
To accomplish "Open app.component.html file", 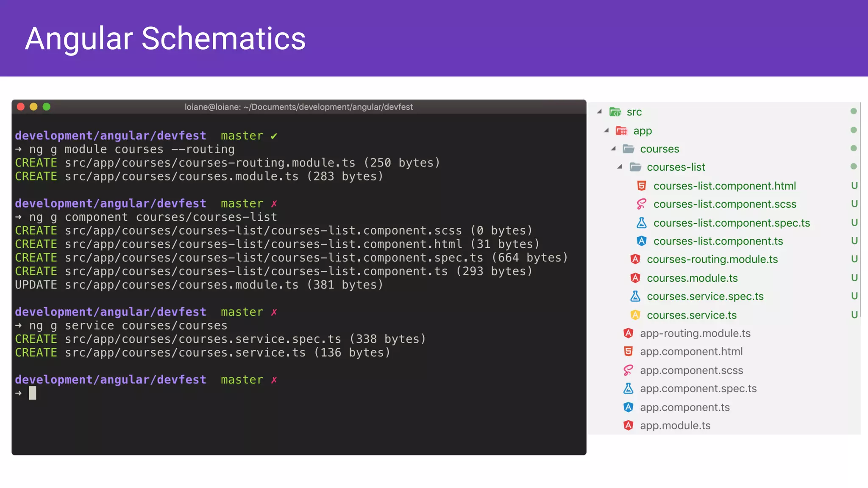I will coord(691,352).
